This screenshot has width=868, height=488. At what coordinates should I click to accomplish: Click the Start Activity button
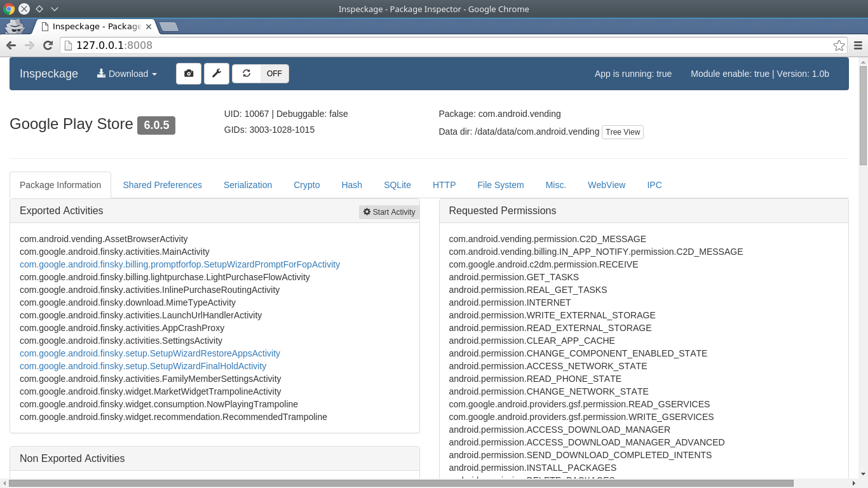(x=389, y=212)
